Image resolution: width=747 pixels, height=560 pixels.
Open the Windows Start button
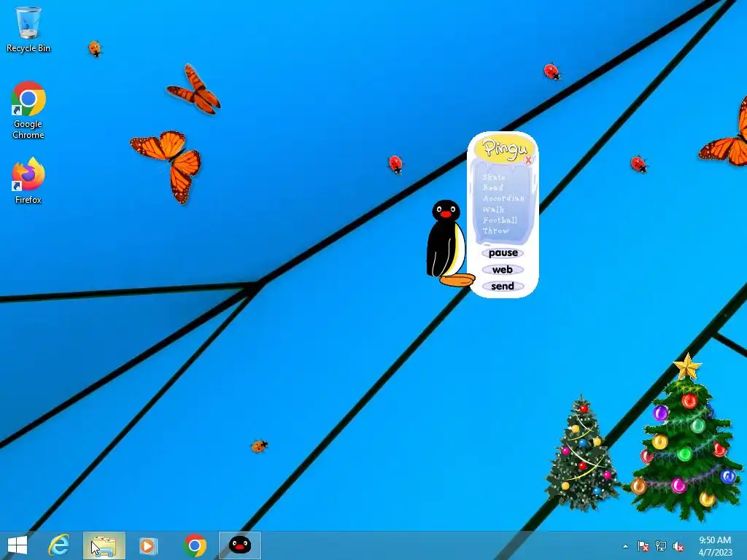tap(18, 545)
